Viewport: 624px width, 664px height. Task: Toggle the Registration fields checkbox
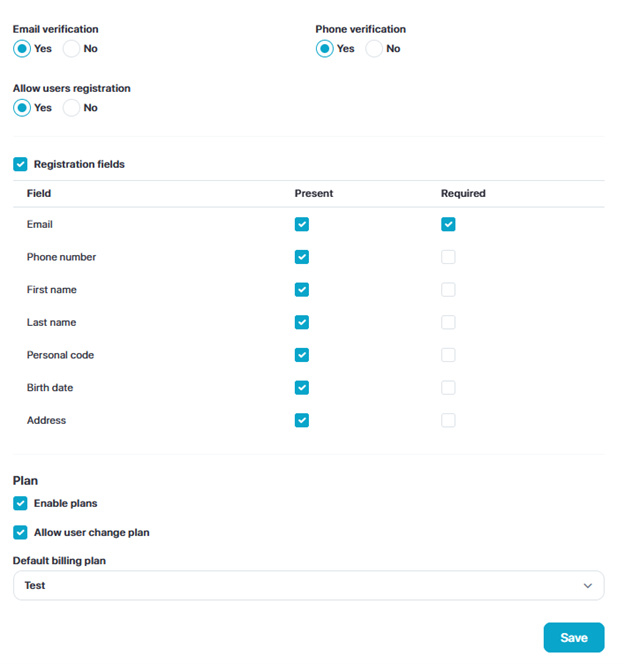20,164
